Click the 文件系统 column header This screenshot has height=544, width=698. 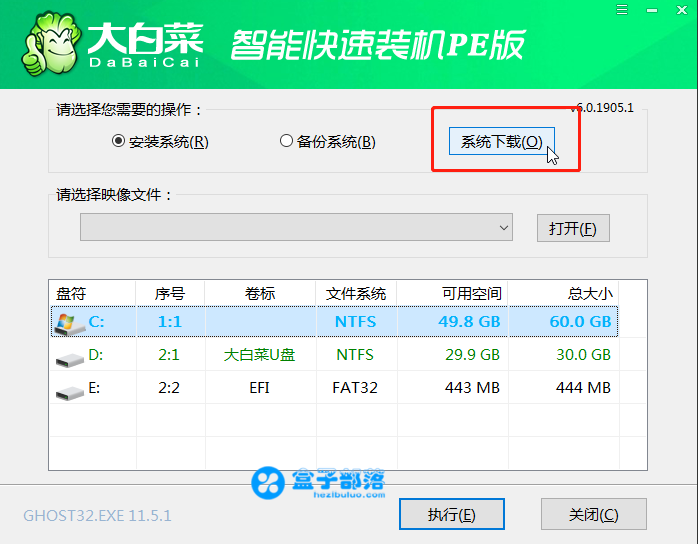(356, 293)
